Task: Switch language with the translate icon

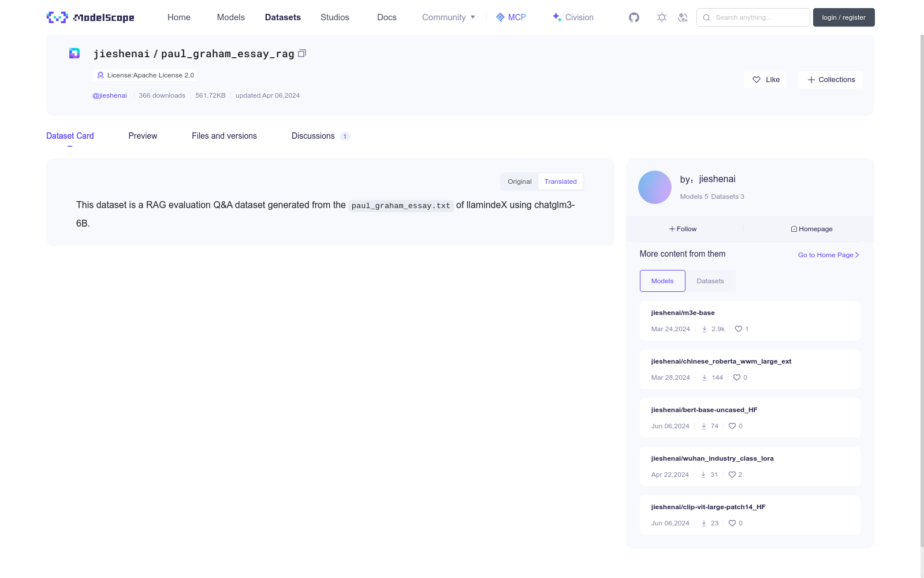Action: (683, 17)
